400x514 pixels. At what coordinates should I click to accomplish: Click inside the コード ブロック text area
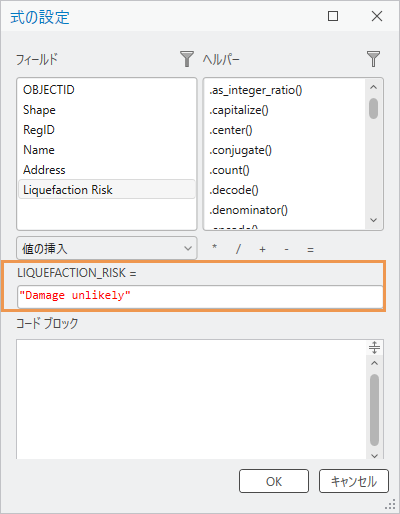[x=192, y=399]
